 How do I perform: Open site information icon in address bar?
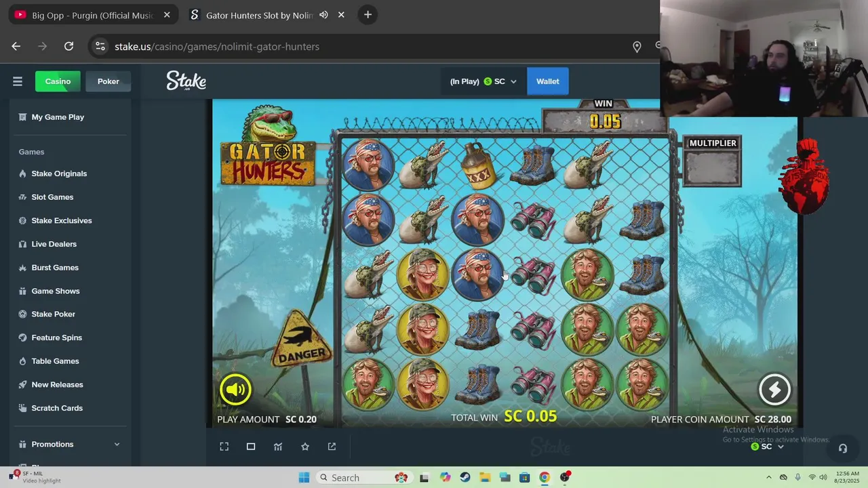(100, 46)
